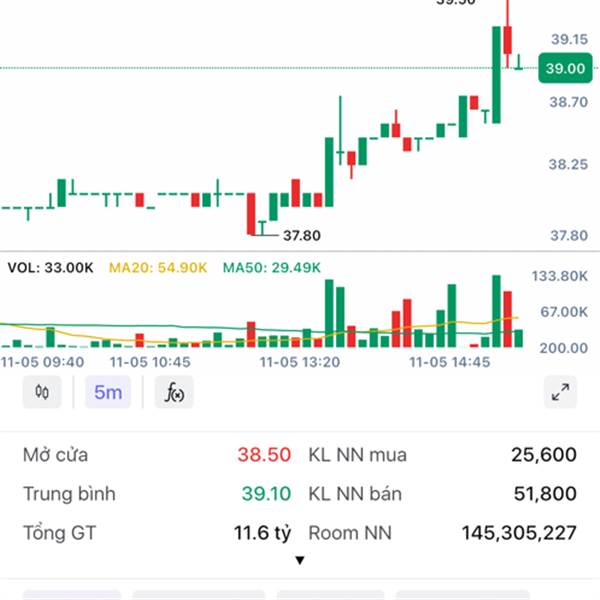The image size is (600, 600).
Task: Tap the Room NN value 145,305,227
Action: pos(519,533)
